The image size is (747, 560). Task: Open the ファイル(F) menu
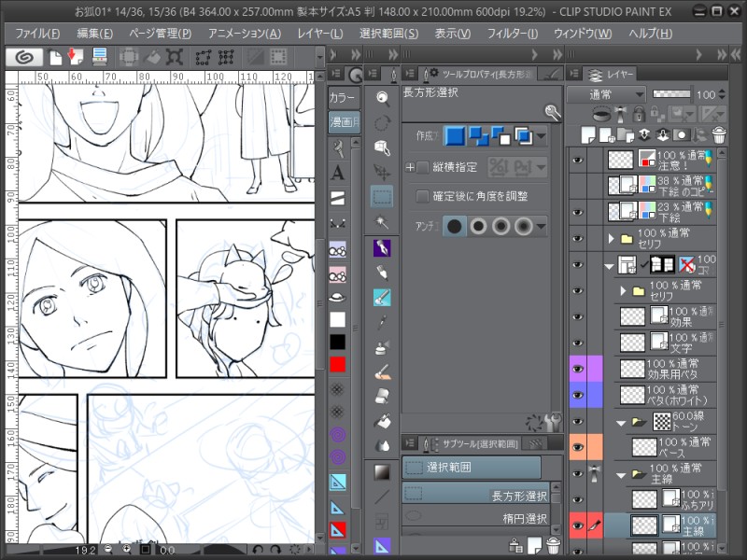(37, 34)
